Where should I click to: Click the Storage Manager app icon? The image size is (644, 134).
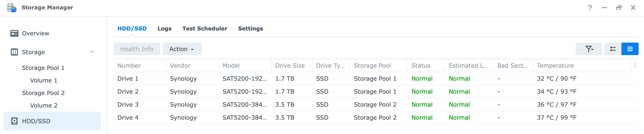point(11,8)
